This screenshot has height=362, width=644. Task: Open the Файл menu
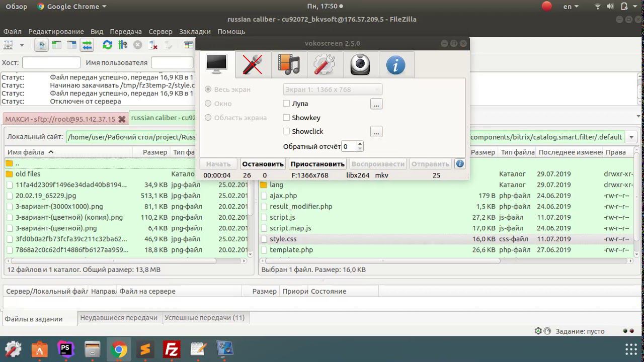point(12,32)
